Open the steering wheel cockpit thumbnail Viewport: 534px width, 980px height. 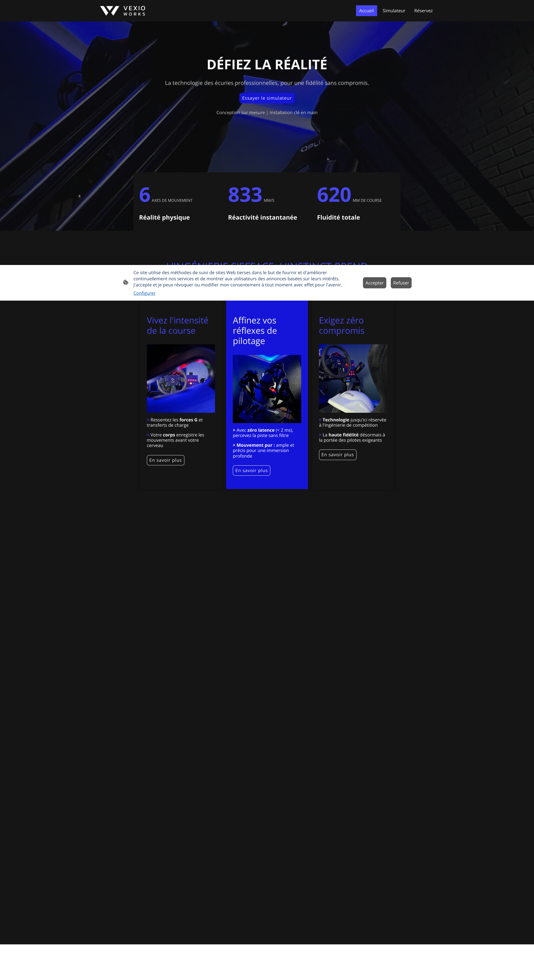pos(181,379)
